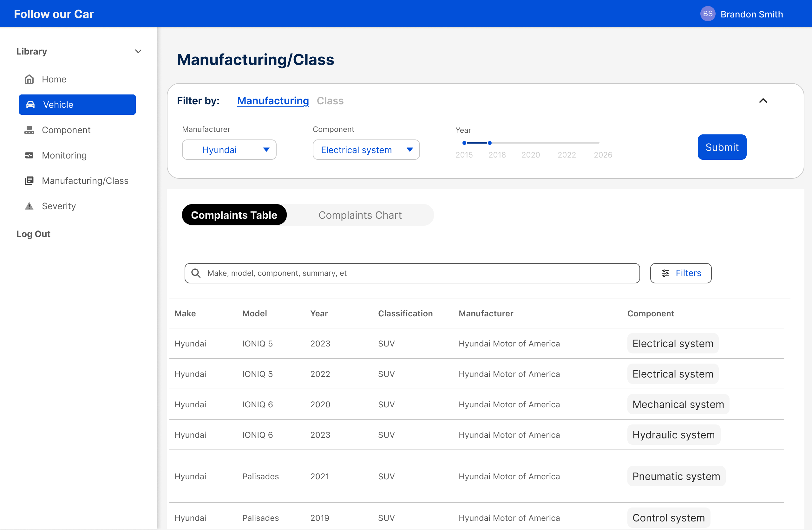812x530 pixels.
Task: Click the Monitoring icon in sidebar
Action: click(29, 156)
